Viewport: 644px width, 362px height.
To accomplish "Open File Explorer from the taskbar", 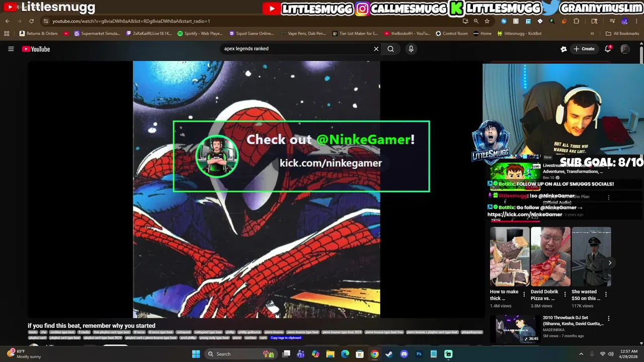I will coord(330,354).
